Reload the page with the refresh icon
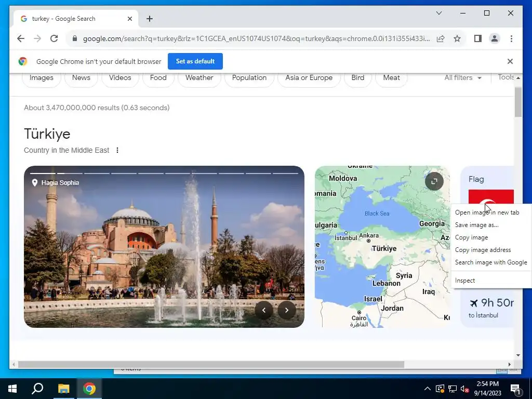This screenshot has width=532, height=399. point(54,38)
